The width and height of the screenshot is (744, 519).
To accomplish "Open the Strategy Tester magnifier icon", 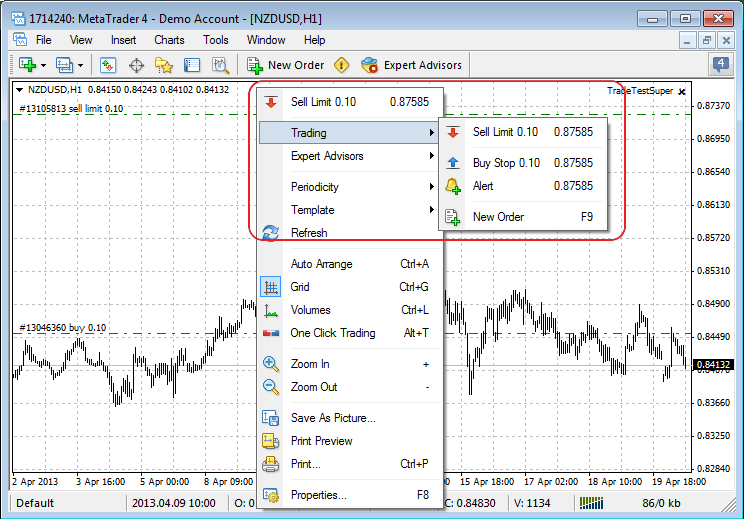I will tap(221, 65).
